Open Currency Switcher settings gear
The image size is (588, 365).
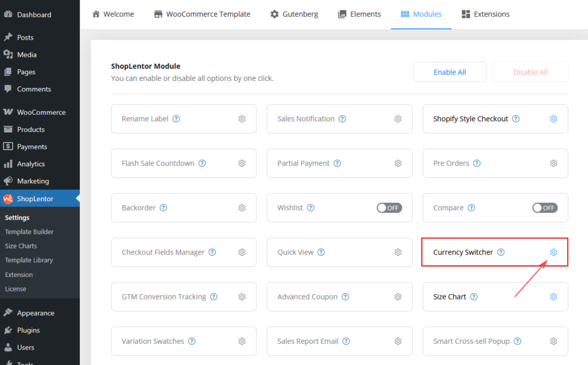pos(554,252)
